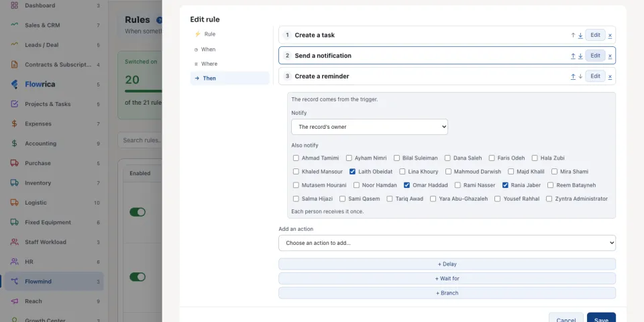Viewport: 644px width, 322px height.
Task: Open the Flowmind sidebar icon
Action: click(14, 281)
